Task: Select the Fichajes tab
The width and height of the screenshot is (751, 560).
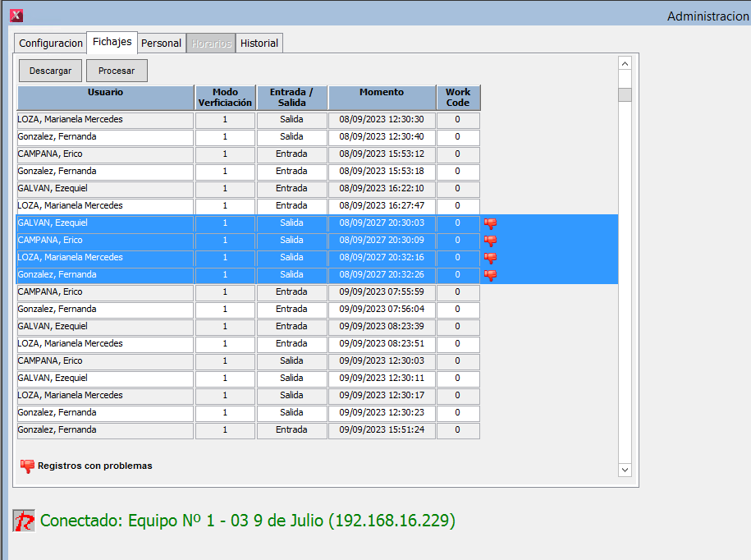Action: [x=112, y=42]
